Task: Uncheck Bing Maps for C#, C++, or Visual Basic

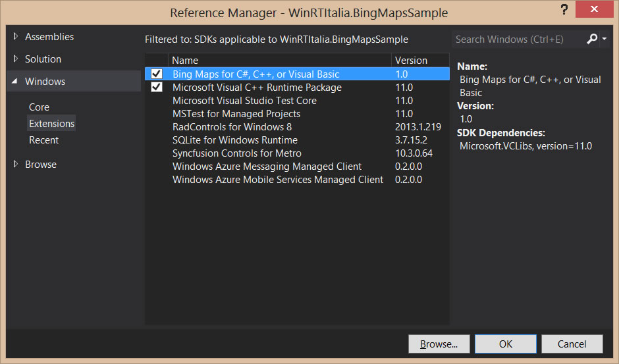Action: 157,74
